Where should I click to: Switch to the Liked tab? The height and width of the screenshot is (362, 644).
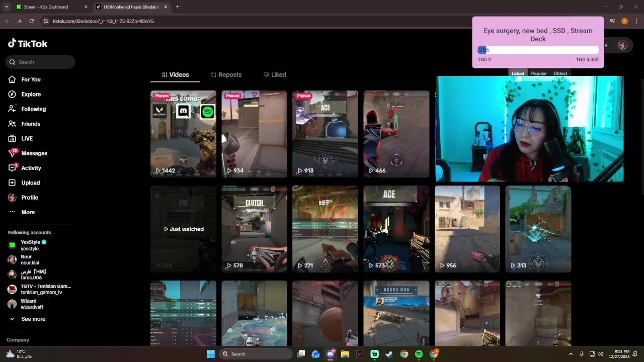(275, 74)
